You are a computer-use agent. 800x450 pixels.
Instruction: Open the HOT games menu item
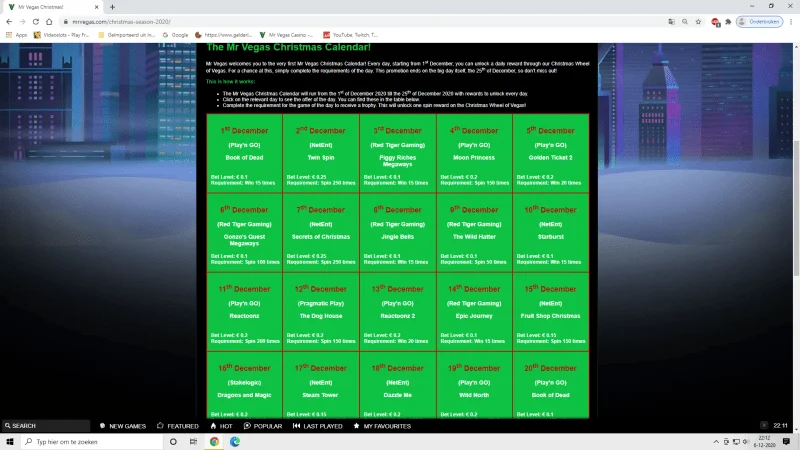click(221, 426)
